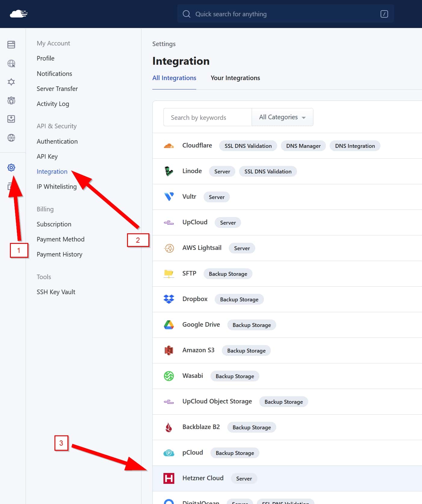Go to SSH Key Vault
Screen dimensions: 422x504
pos(56,292)
